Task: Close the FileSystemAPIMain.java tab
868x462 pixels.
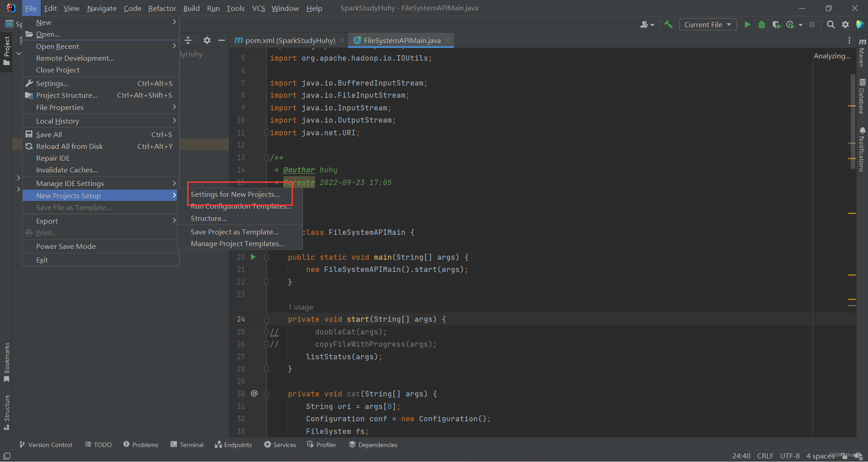Action: pos(447,40)
